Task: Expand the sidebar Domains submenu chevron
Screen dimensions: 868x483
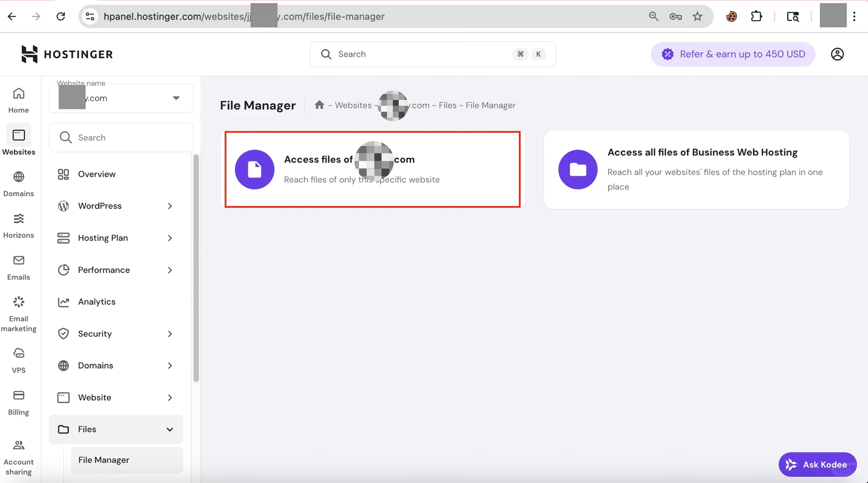Action: [170, 366]
